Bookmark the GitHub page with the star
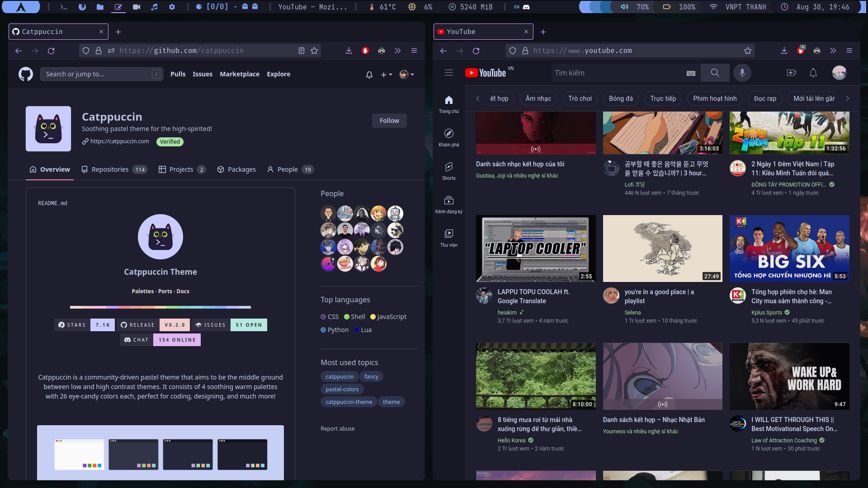Image resolution: width=868 pixels, height=488 pixels. (x=314, y=51)
